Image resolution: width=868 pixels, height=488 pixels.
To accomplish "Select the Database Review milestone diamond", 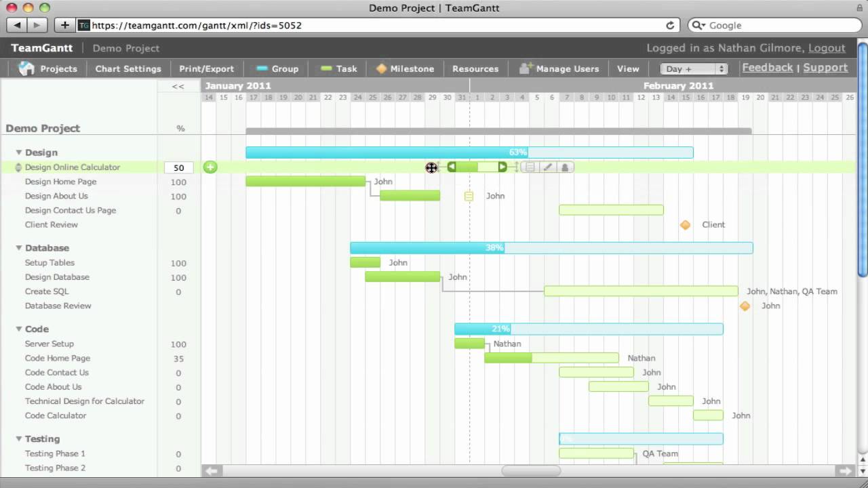I will (745, 306).
